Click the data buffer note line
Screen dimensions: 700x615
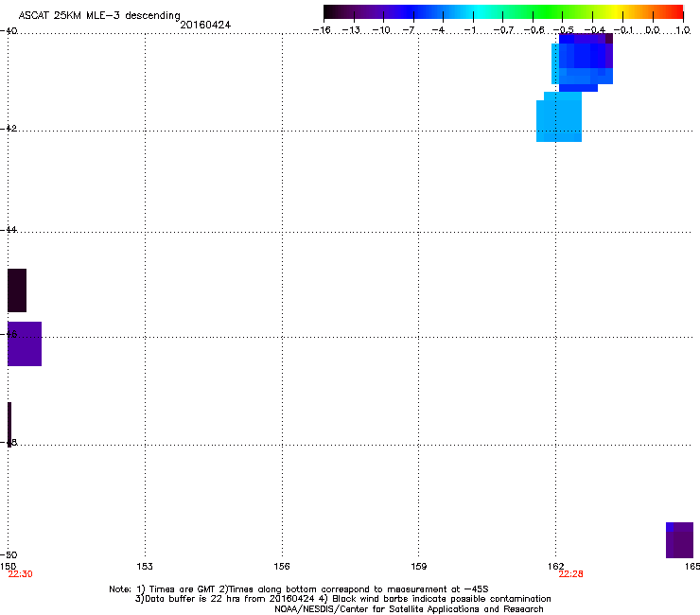342,599
